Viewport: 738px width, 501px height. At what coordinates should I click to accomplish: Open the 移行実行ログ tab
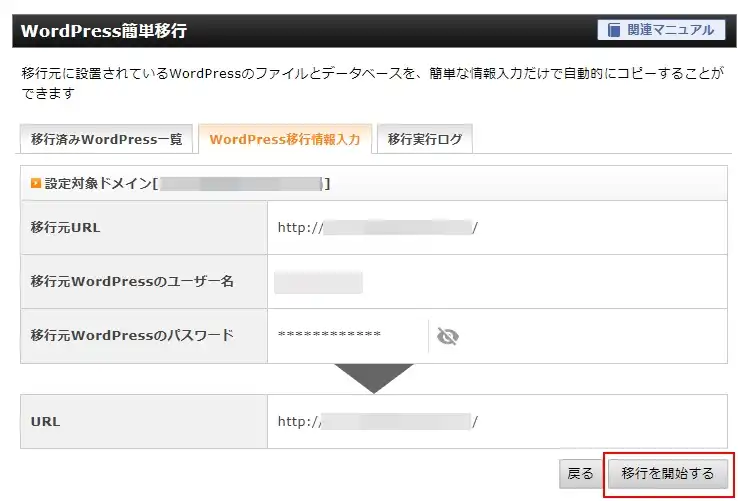pyautogui.click(x=425, y=139)
